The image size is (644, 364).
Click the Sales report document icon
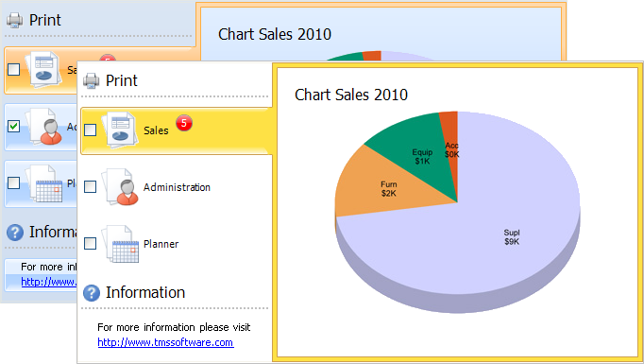[x=120, y=130]
